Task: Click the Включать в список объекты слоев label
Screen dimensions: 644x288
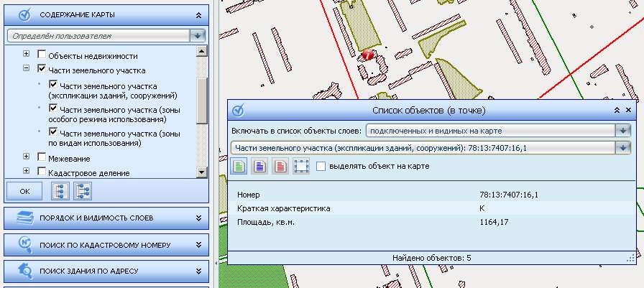Action: click(297, 131)
